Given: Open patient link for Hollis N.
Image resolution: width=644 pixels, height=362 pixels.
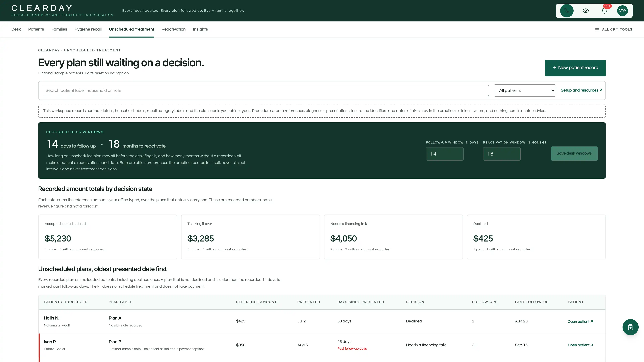Looking at the screenshot, I should tap(580, 322).
